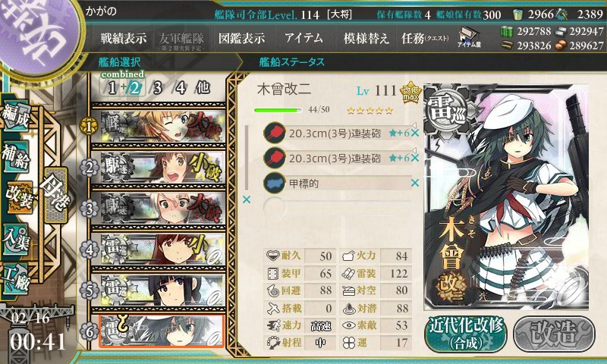
Task: Open 任務 quest menu
Action: 425,38
